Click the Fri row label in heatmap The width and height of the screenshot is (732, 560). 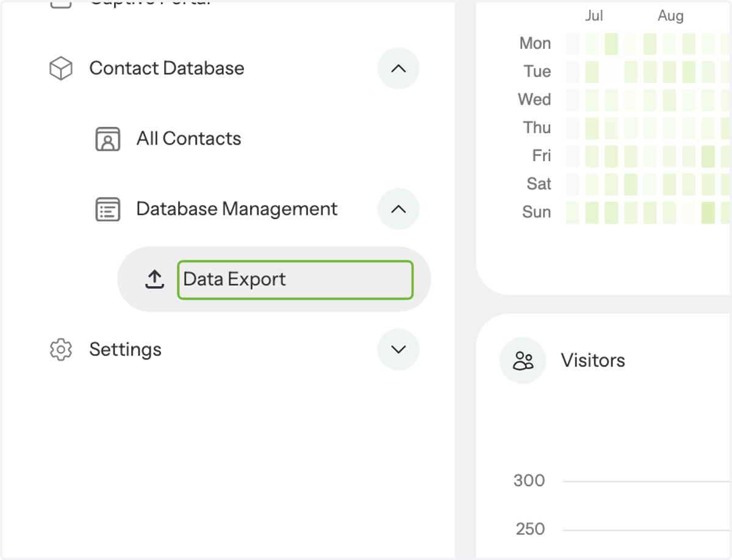coord(542,156)
